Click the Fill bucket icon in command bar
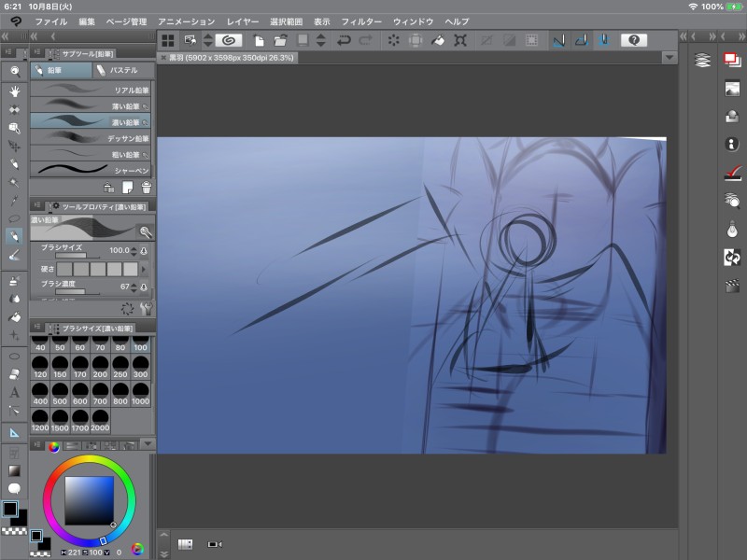Viewport: 747px width, 560px height. [438, 40]
